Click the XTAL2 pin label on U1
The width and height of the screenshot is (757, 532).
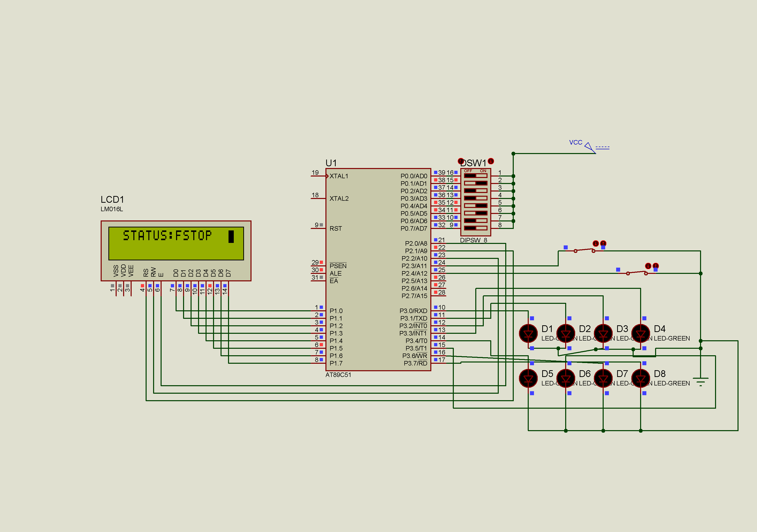coord(339,198)
